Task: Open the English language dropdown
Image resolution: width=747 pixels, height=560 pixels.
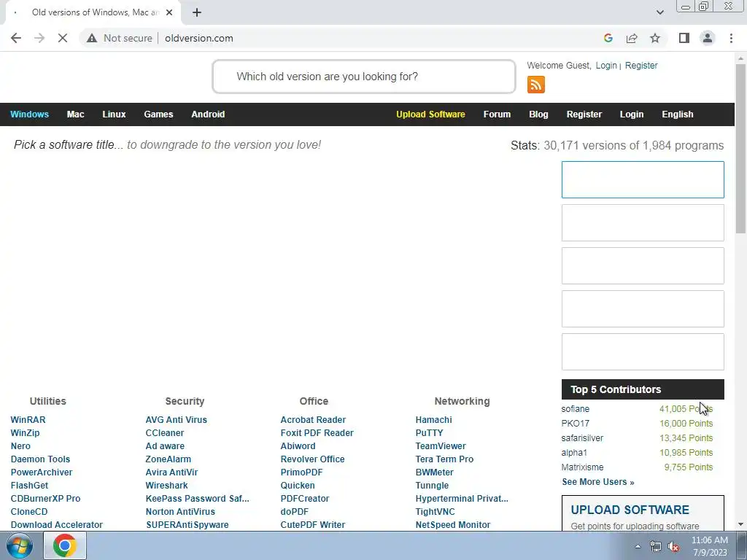Action: pos(678,114)
